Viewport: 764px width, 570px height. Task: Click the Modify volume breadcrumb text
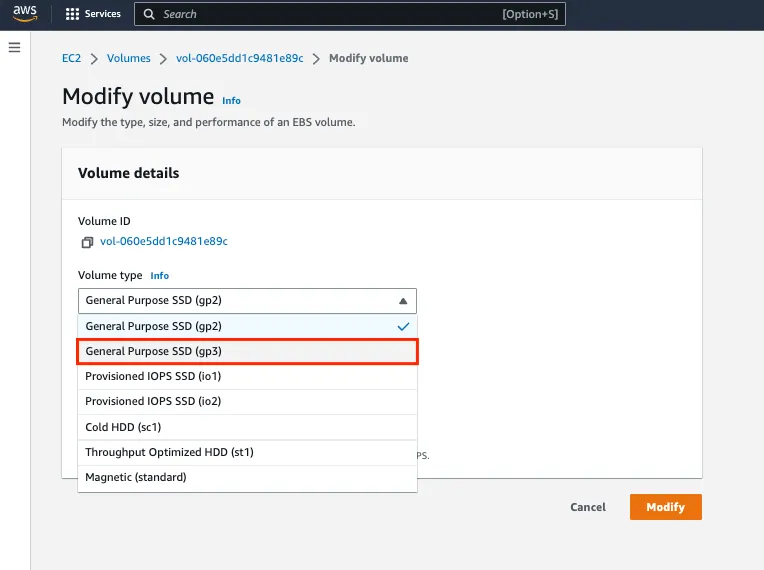tap(369, 58)
